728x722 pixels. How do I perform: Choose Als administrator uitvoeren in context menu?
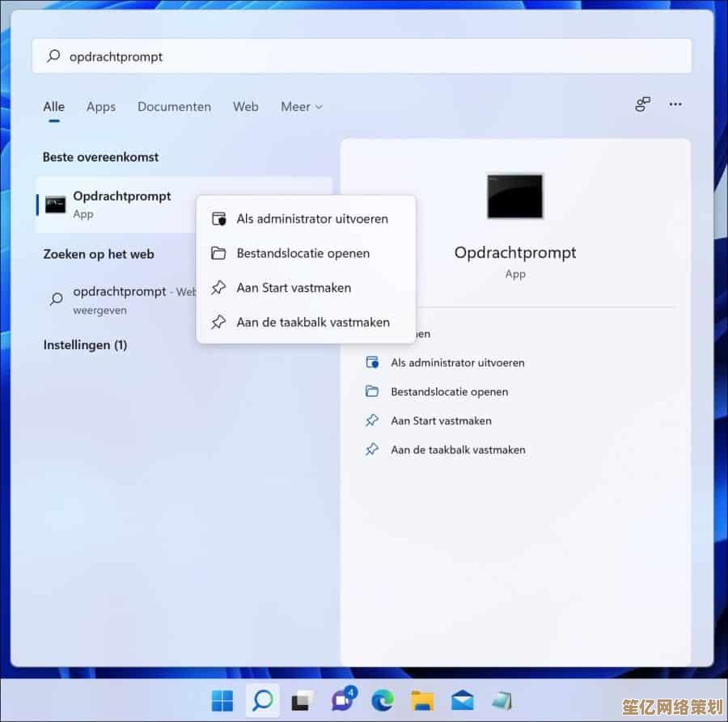tap(306, 219)
